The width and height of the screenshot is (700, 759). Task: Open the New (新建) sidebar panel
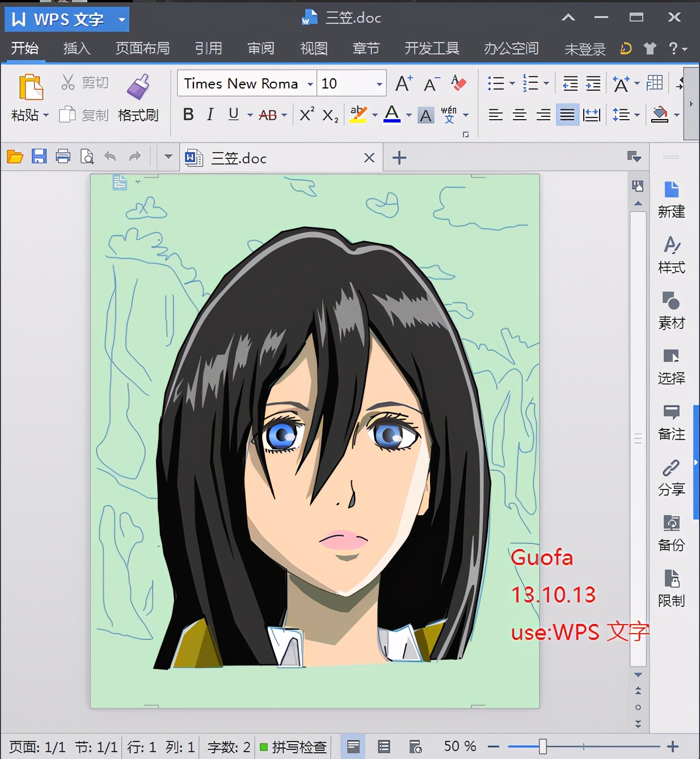pos(672,200)
